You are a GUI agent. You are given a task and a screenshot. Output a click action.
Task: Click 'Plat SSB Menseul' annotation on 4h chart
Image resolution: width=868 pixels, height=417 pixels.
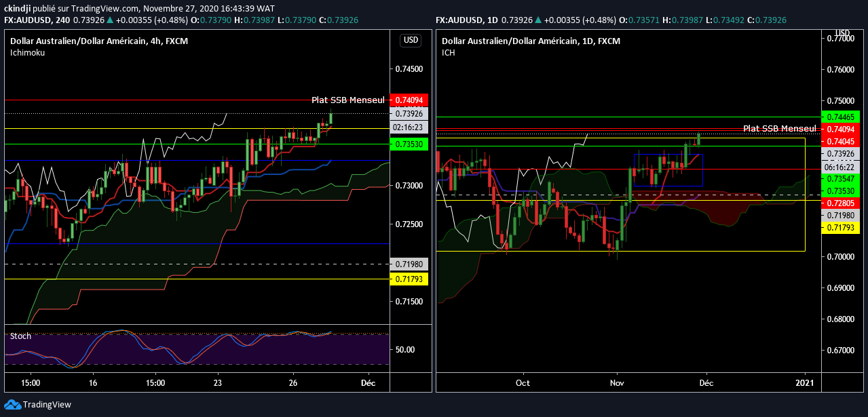[x=348, y=100]
